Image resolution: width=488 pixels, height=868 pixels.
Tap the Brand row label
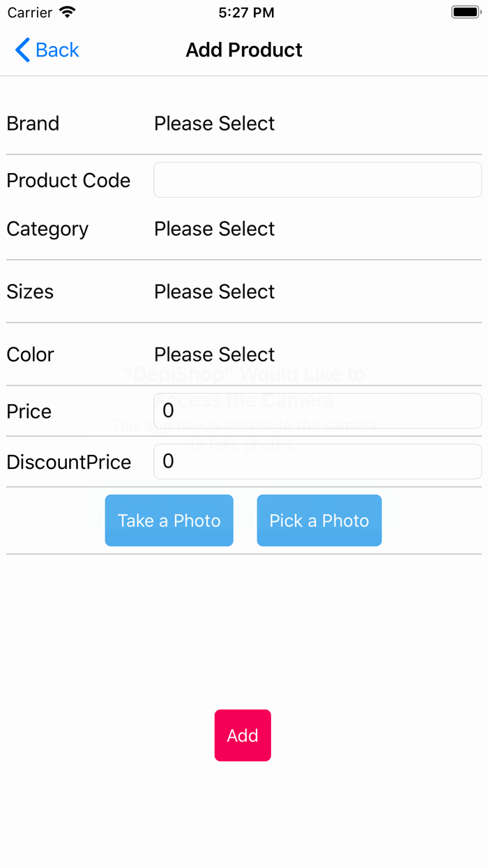tap(32, 124)
